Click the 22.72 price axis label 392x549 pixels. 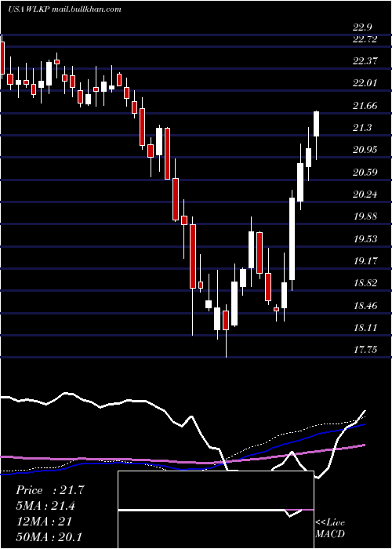pos(365,39)
